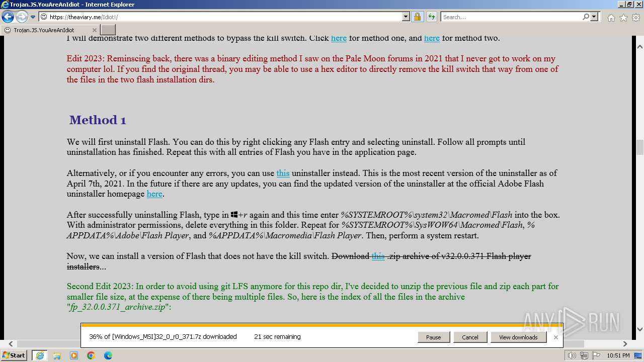Click Internet Explorer taskbar icon

pyautogui.click(x=39, y=355)
